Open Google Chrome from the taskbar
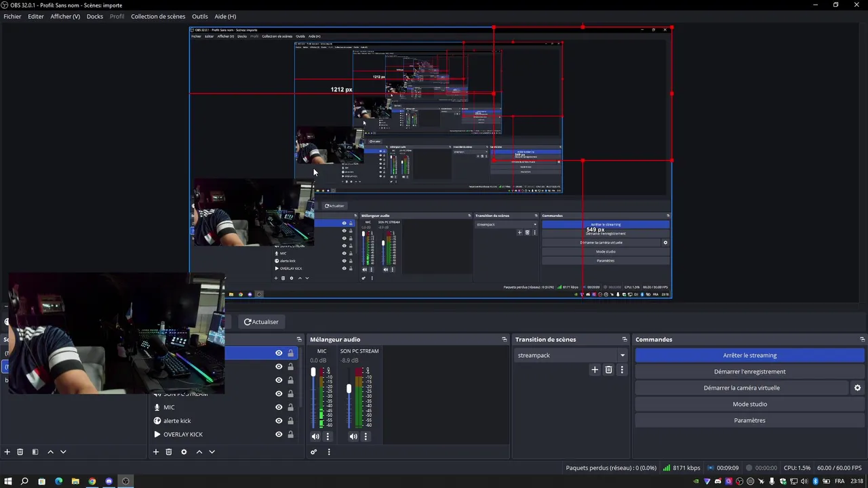The image size is (868, 488). (92, 481)
